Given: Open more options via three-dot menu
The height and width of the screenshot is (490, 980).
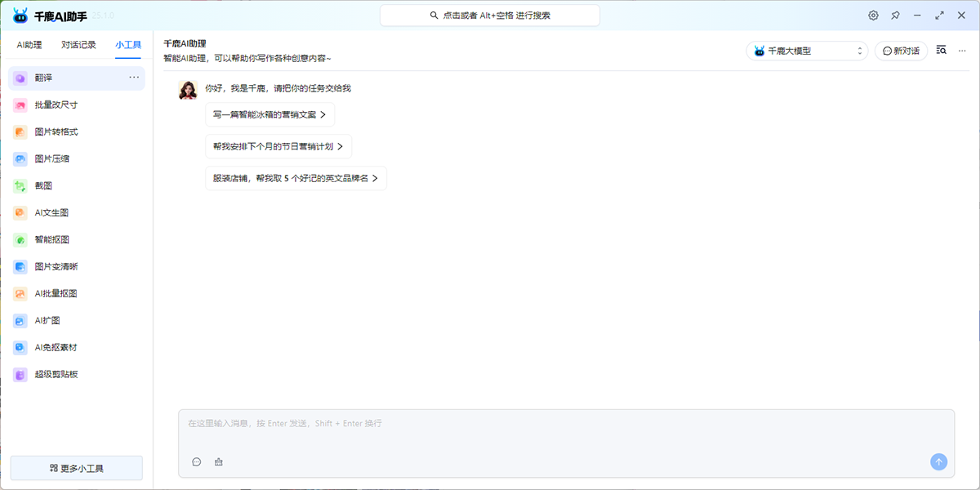Looking at the screenshot, I should (962, 50).
